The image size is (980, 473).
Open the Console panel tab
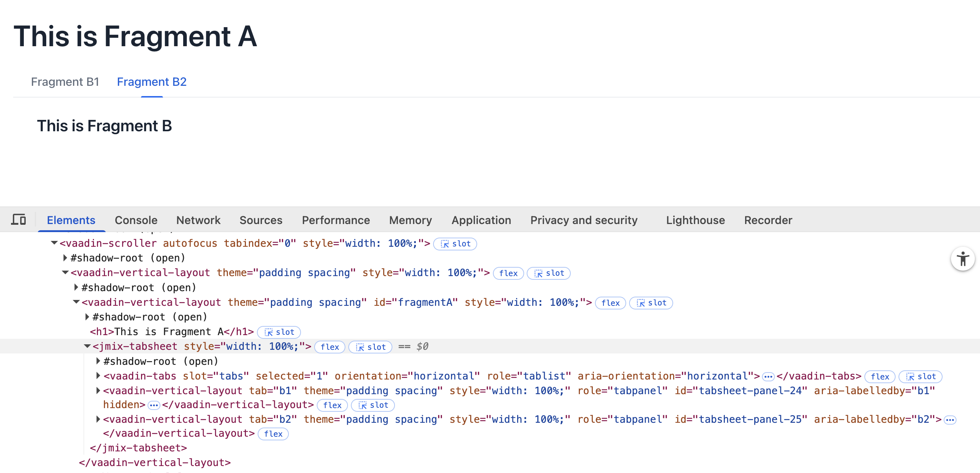pyautogui.click(x=136, y=220)
